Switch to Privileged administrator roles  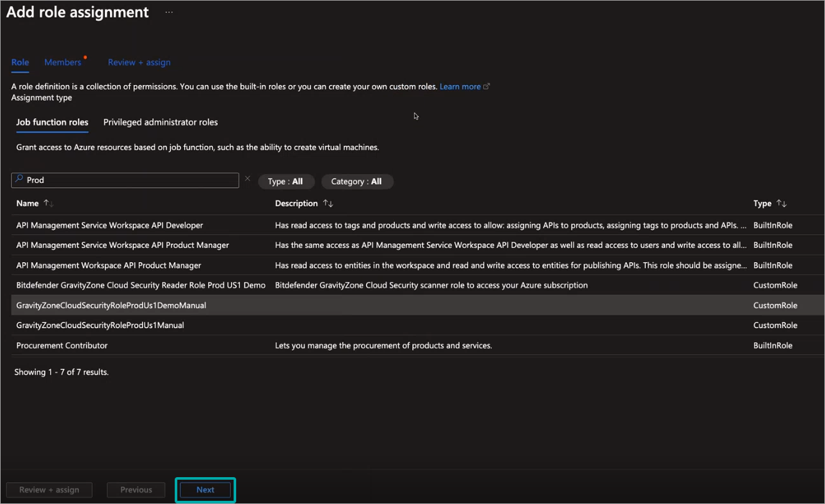click(x=161, y=122)
